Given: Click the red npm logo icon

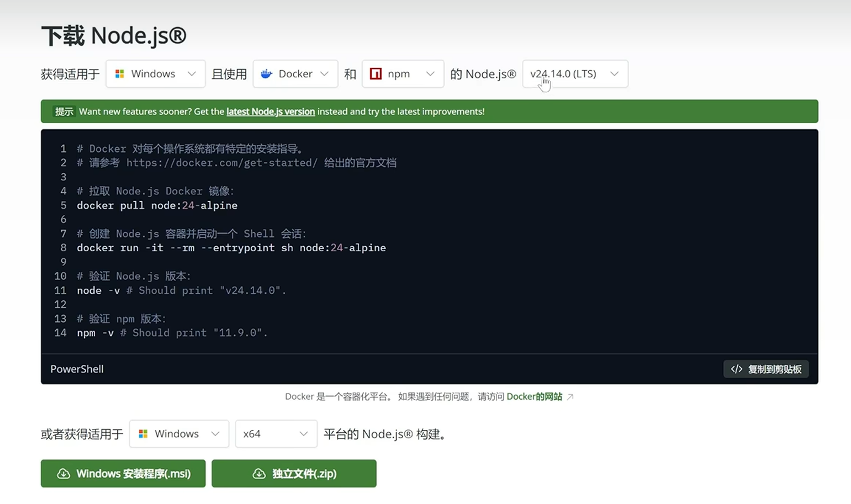Looking at the screenshot, I should 375,73.
